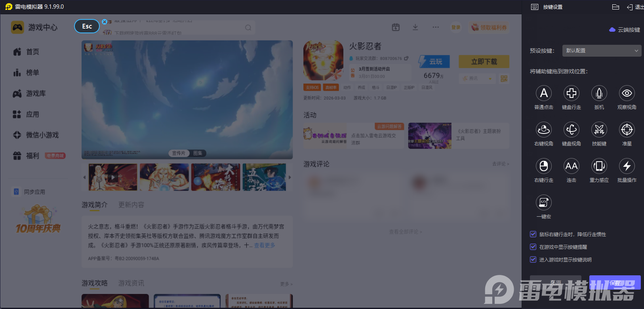Toggle 鼠标右键行走时，降低行走惯性 checkbox
Viewport: 644px width, 309px height.
[533, 234]
